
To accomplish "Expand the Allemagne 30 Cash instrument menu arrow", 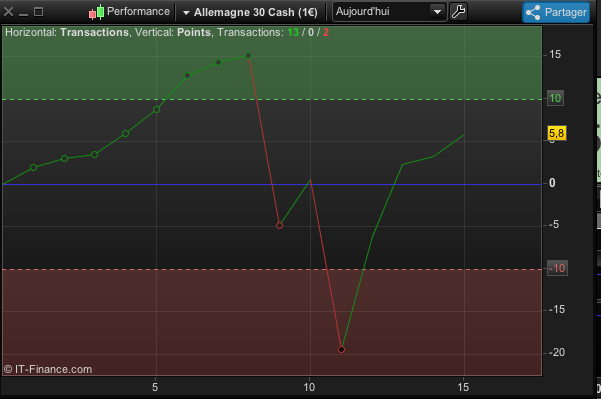I will pyautogui.click(x=186, y=13).
